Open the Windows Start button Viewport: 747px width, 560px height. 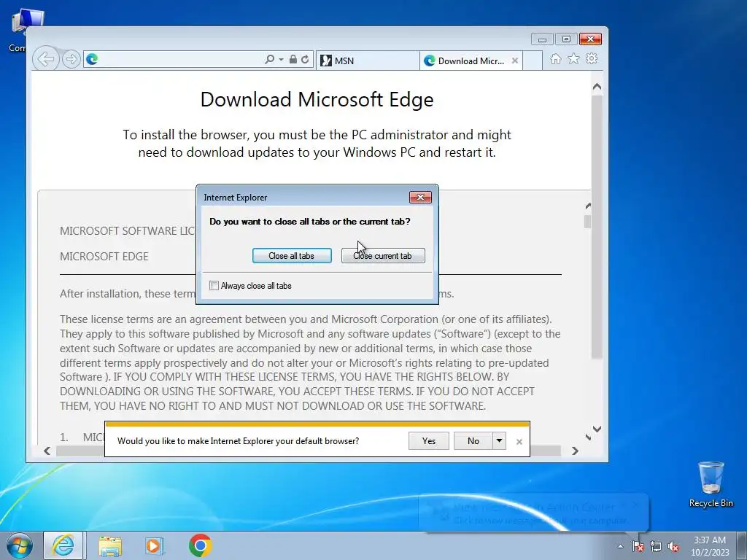pos(20,545)
